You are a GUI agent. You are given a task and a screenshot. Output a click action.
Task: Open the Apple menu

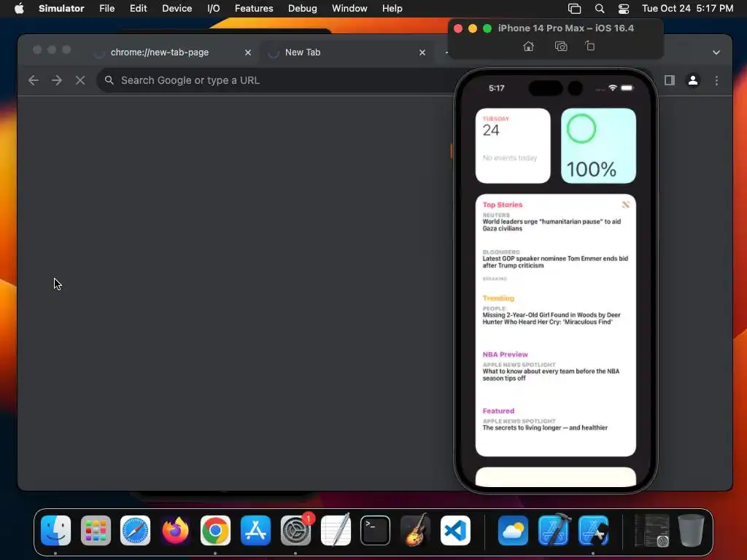19,8
